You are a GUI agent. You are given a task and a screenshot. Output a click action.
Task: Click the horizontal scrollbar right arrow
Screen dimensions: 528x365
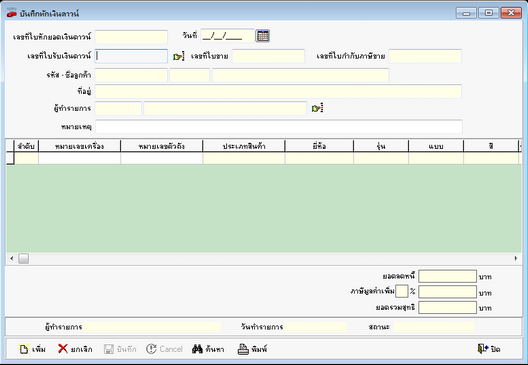point(516,259)
